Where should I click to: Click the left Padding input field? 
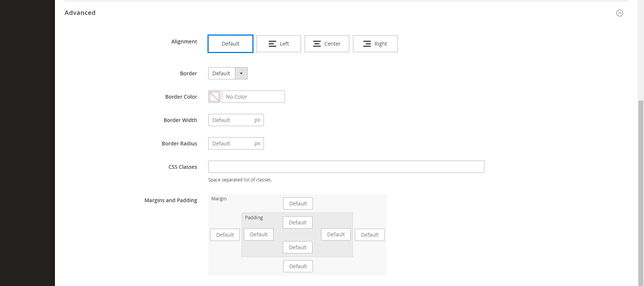(x=259, y=234)
